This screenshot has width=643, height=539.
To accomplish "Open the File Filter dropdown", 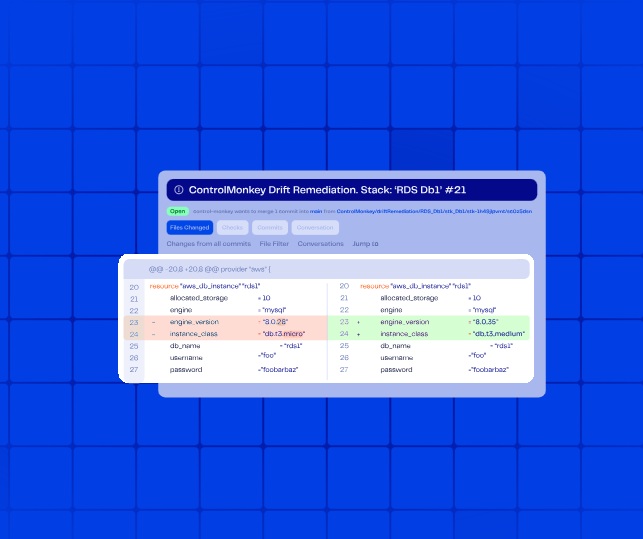I will (274, 244).
